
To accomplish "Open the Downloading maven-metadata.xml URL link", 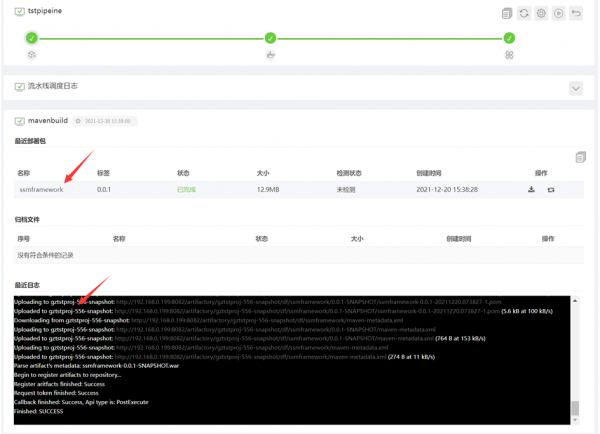I will point(267,320).
